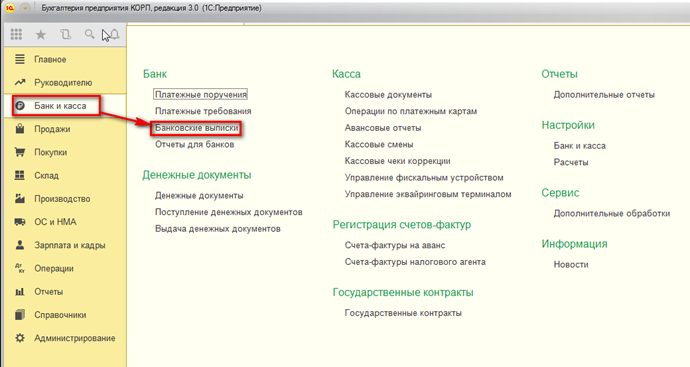The image size is (690, 367).
Task: Open Дополнительные обработки
Action: tap(612, 213)
